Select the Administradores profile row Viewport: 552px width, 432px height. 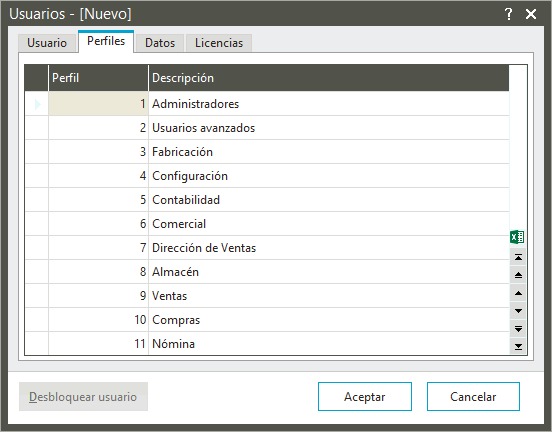(267, 104)
